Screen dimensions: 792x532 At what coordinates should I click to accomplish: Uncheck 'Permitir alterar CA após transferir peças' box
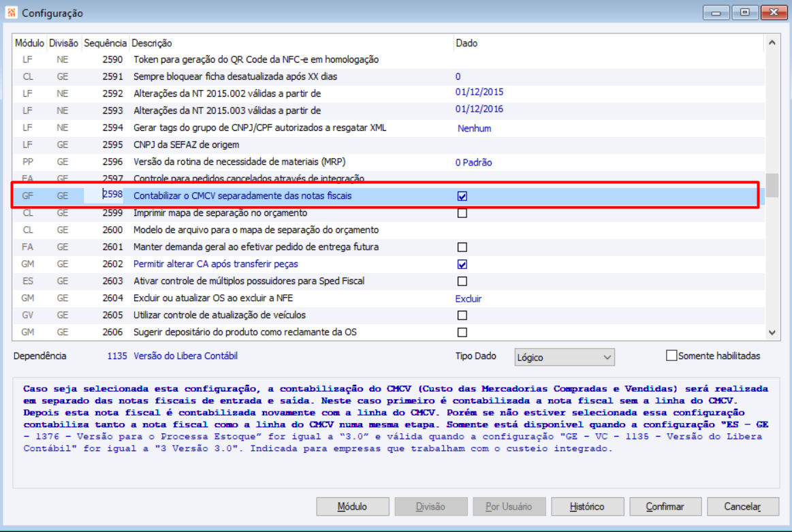point(462,264)
